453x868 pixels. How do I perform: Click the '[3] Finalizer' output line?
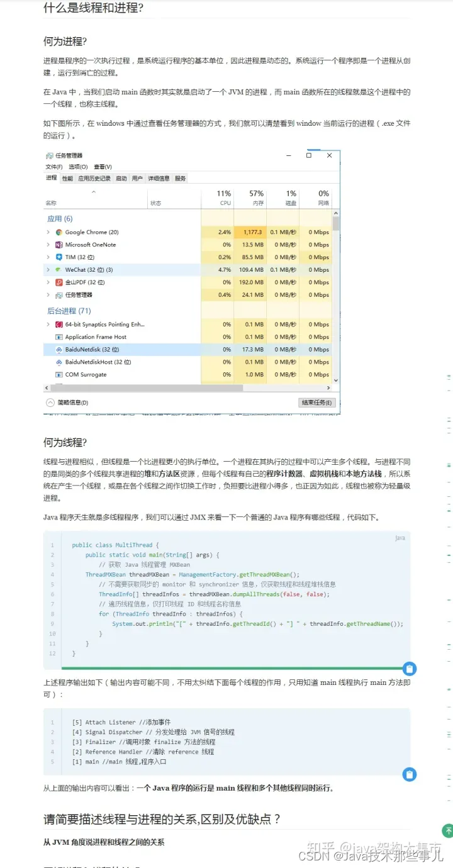coord(143,742)
